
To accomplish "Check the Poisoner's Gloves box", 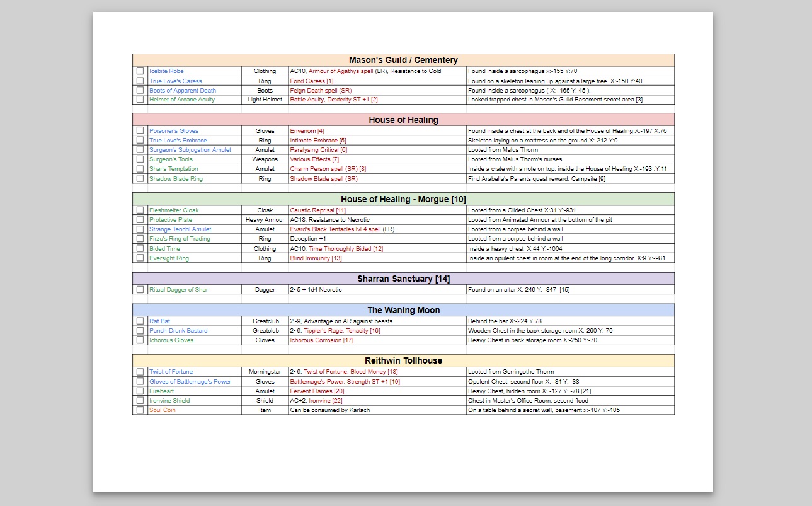I will pyautogui.click(x=140, y=130).
